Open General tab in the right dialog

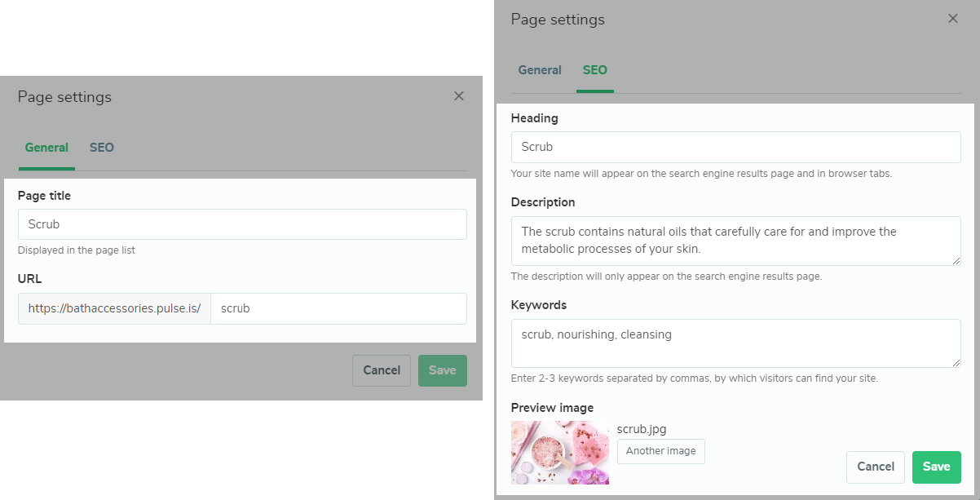pyautogui.click(x=540, y=70)
